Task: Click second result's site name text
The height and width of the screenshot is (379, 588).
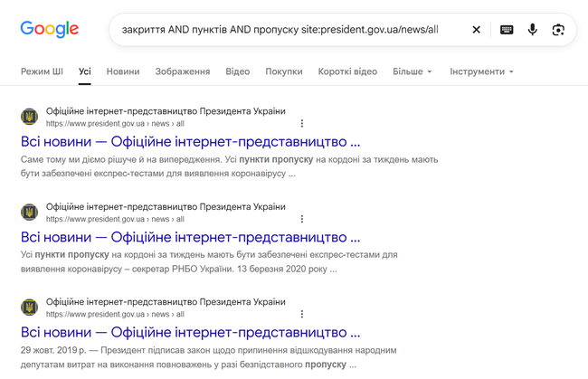Action: (166, 207)
